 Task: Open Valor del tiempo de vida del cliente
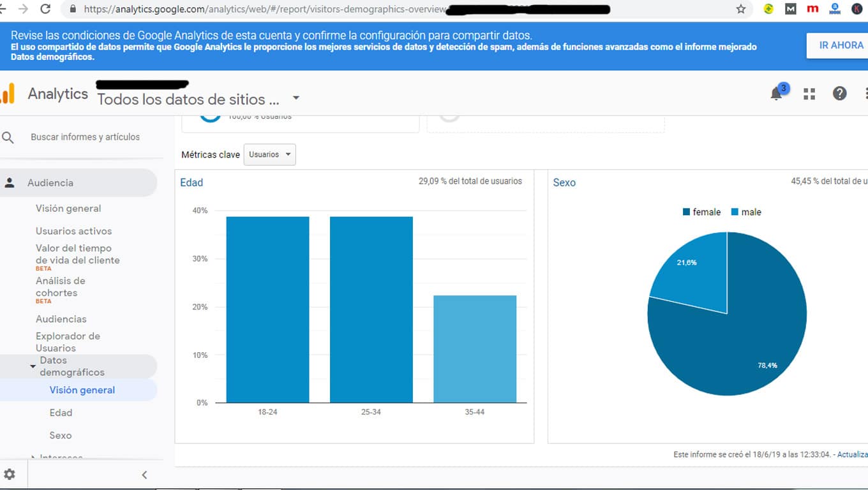pyautogui.click(x=77, y=254)
